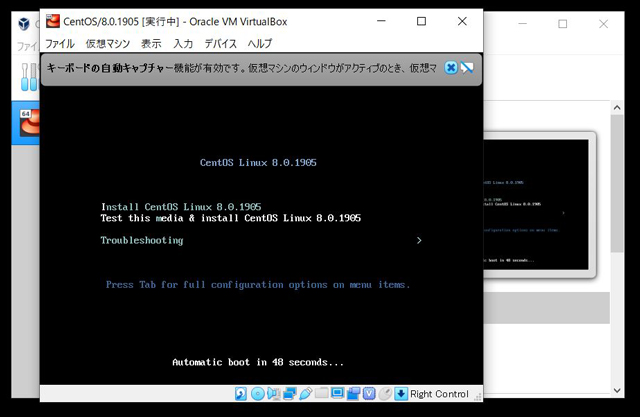Image resolution: width=640 pixels, height=417 pixels.
Task: Click the audio status icon
Action: [x=273, y=394]
